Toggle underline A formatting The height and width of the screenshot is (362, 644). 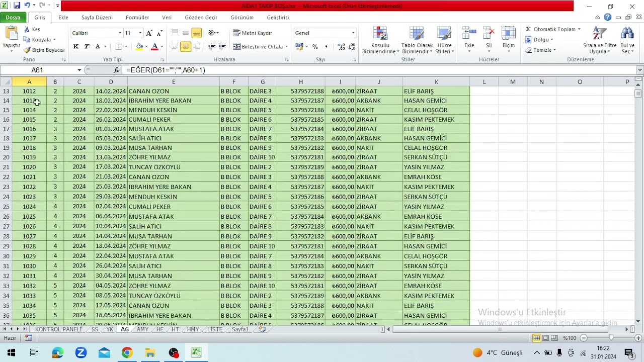click(98, 47)
